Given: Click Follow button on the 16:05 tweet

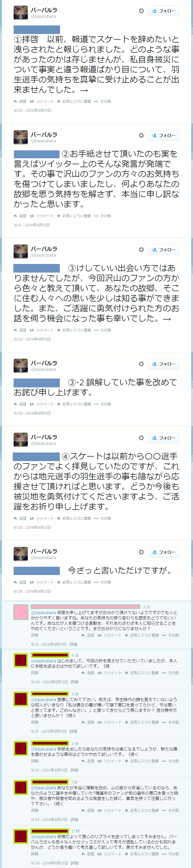Looking at the screenshot, I should pos(163,552).
